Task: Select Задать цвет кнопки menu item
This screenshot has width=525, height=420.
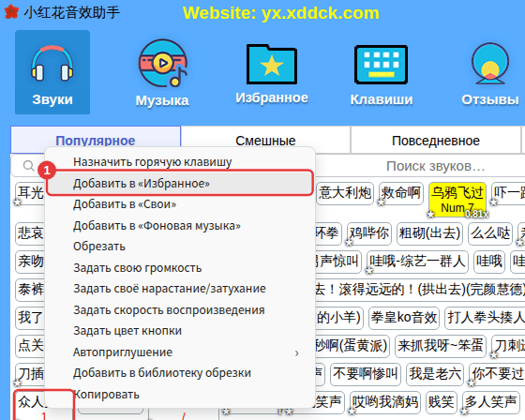Action: click(x=180, y=331)
